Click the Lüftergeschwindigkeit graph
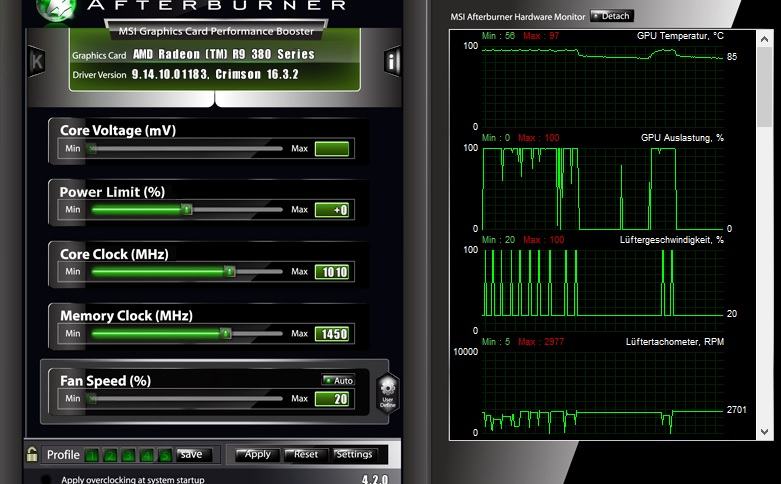This screenshot has height=484, width=781. pos(602,290)
